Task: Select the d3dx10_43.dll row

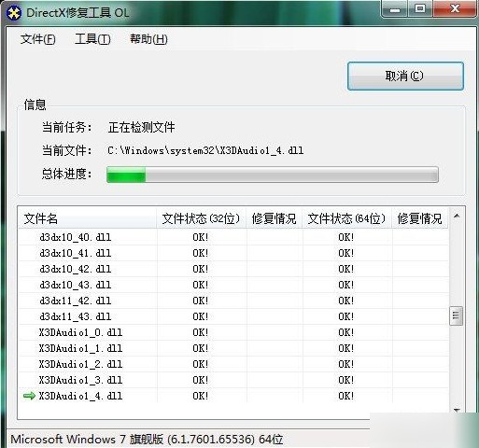Action: 233,285
